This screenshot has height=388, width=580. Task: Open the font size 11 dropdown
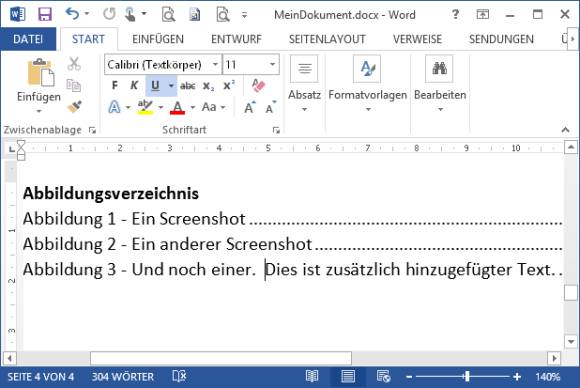[x=272, y=65]
